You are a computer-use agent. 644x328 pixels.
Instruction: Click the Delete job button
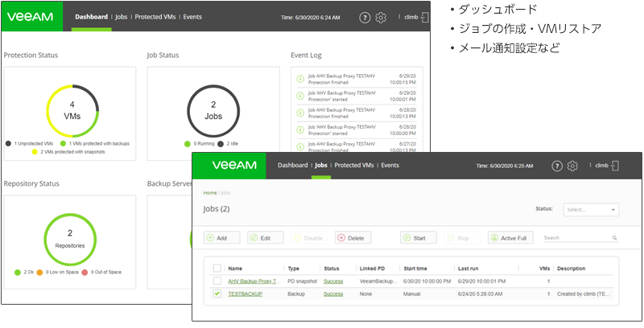tap(353, 238)
